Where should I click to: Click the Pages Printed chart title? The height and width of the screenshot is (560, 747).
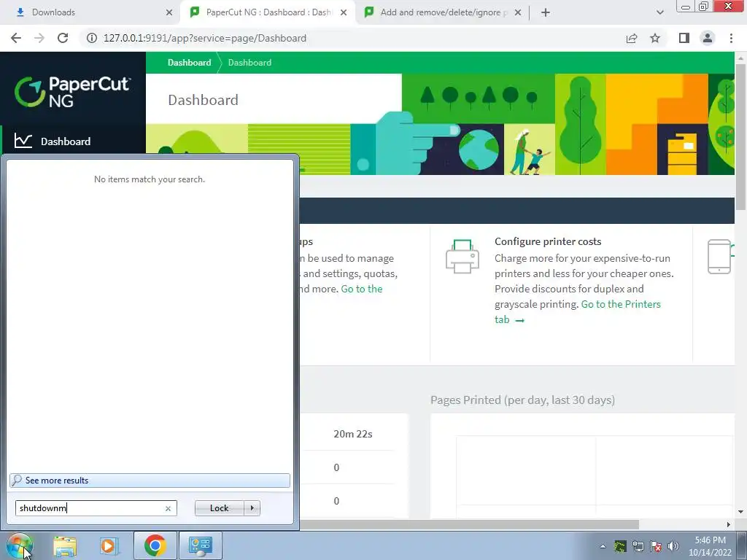(522, 400)
